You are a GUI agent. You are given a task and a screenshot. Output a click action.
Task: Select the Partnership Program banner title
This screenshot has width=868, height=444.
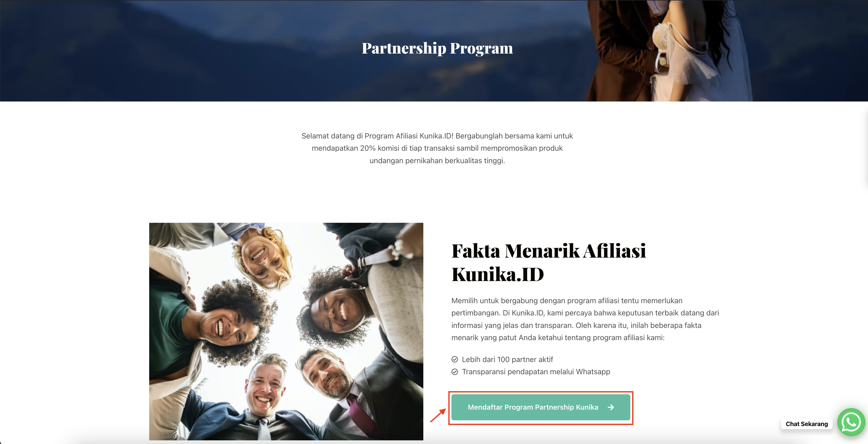437,48
